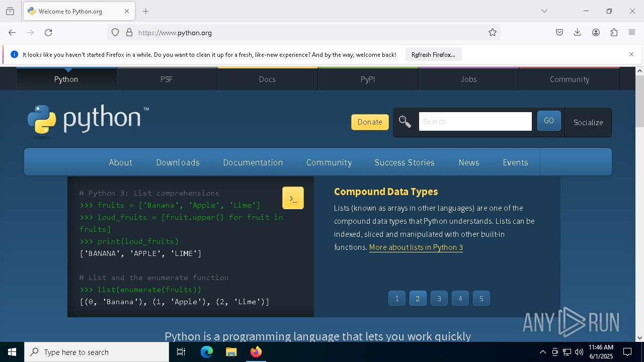Open File Explorer from taskbar
This screenshot has height=362, width=644.
231,352
